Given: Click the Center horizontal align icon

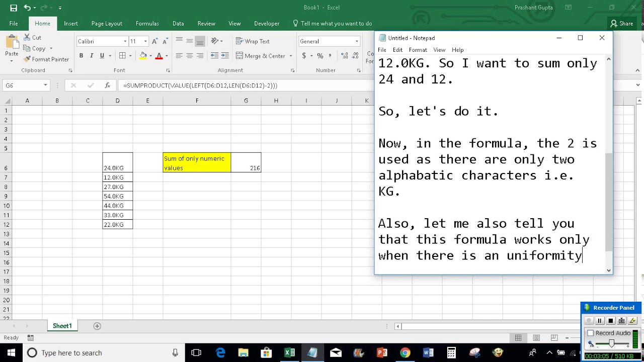Looking at the screenshot, I should pos(190,56).
